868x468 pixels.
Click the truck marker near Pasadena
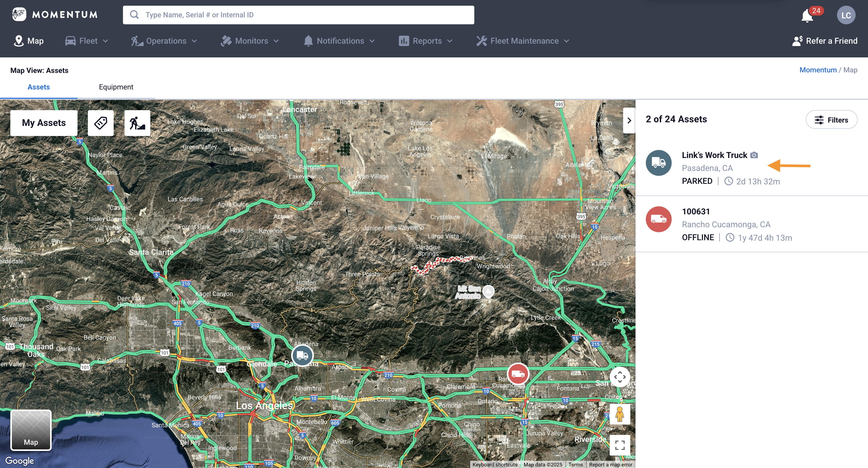pos(302,355)
